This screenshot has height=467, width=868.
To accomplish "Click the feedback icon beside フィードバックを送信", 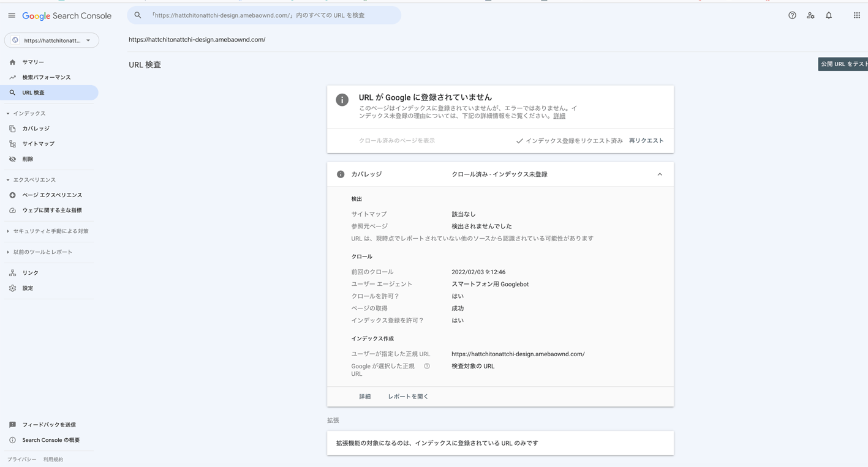I will pyautogui.click(x=12, y=425).
